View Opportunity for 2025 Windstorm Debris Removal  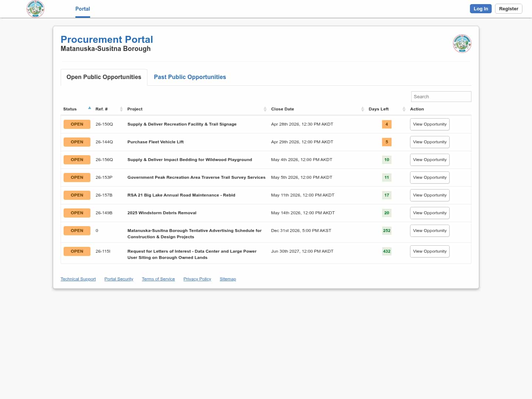pyautogui.click(x=429, y=213)
